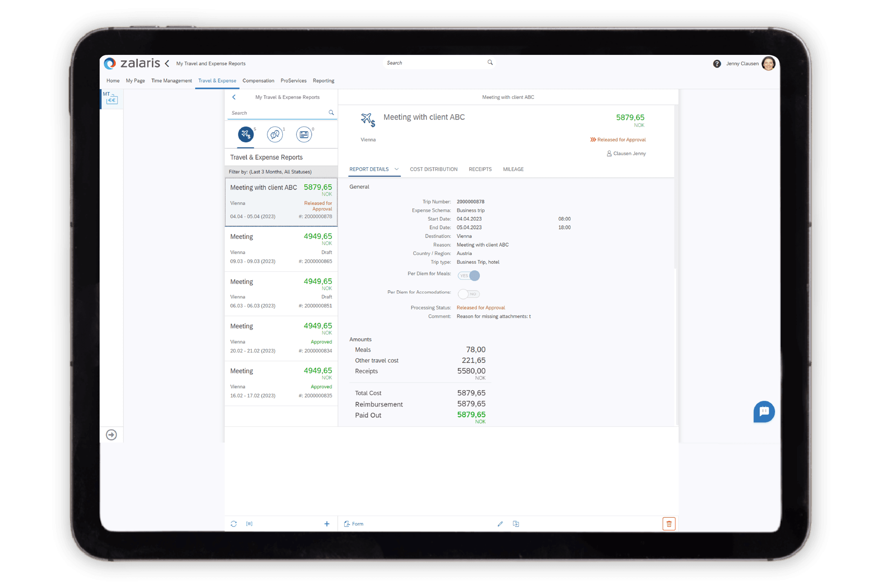Viewport: 882px width, 588px height.
Task: Refresh the travel expense reports list
Action: (x=234, y=524)
